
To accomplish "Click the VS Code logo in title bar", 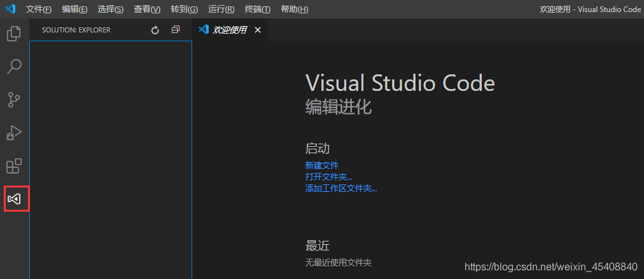I will pyautogui.click(x=10, y=9).
